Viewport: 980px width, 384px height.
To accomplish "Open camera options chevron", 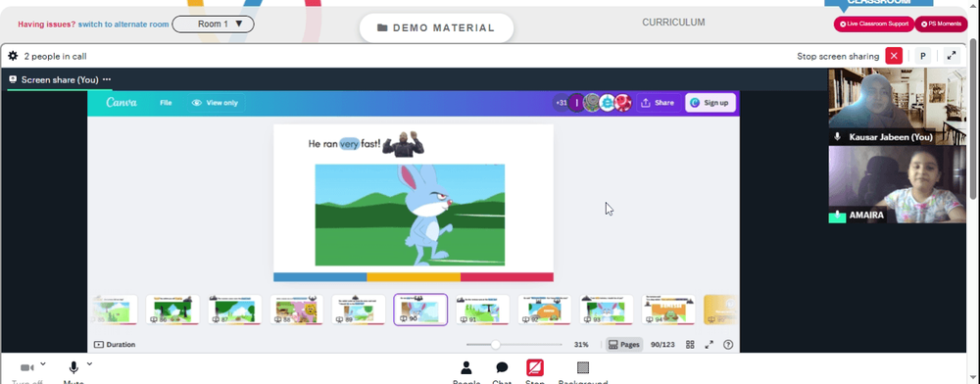I will 43,363.
